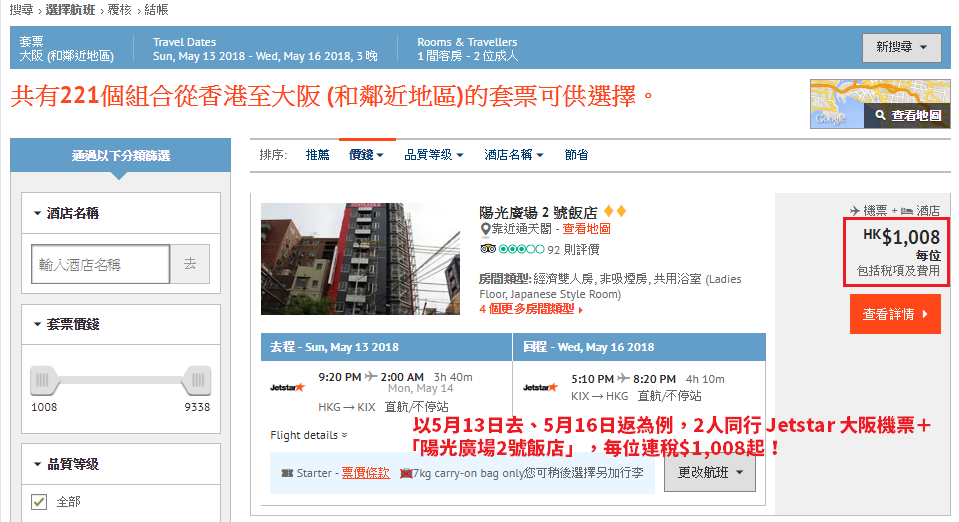Toggle the 全部 quality checkbox

39,502
